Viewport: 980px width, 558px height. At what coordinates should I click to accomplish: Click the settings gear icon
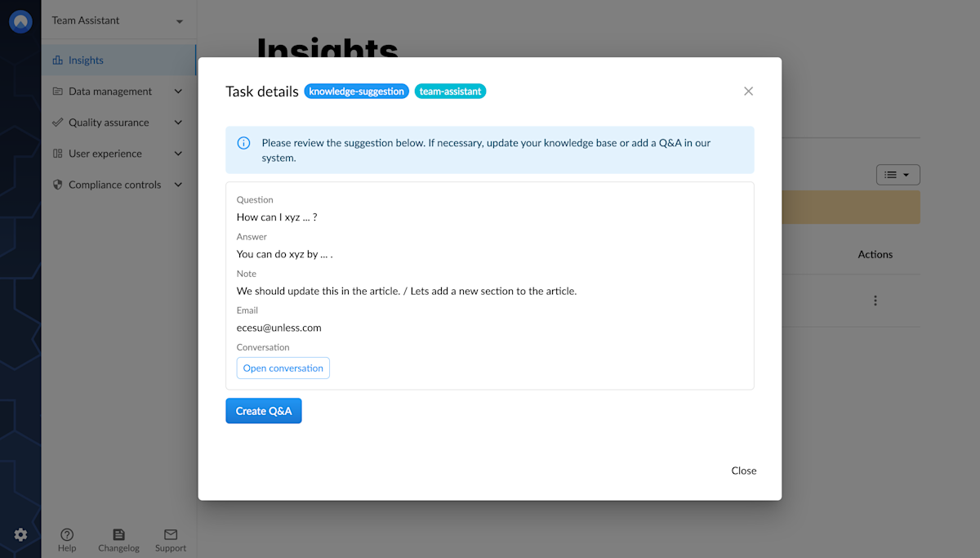point(20,534)
